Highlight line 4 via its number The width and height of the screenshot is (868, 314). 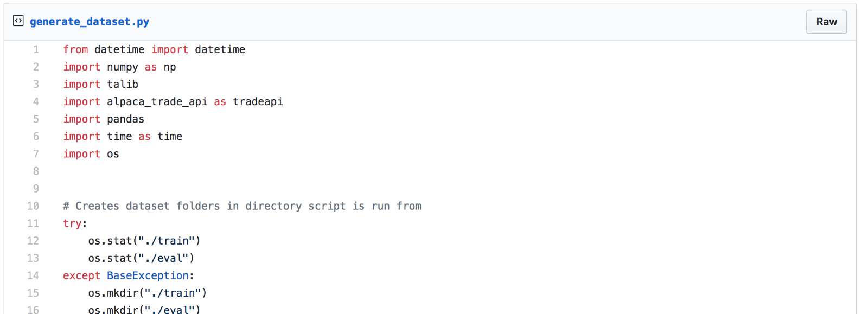click(x=36, y=101)
